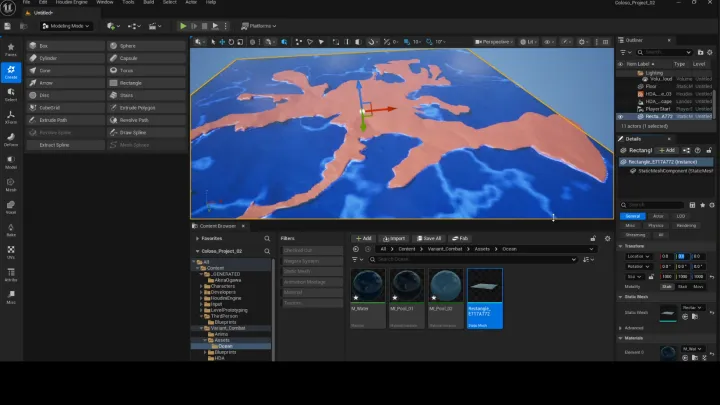Select the Ocean folder in tree
Viewport: 720px width, 405px height.
click(225, 346)
